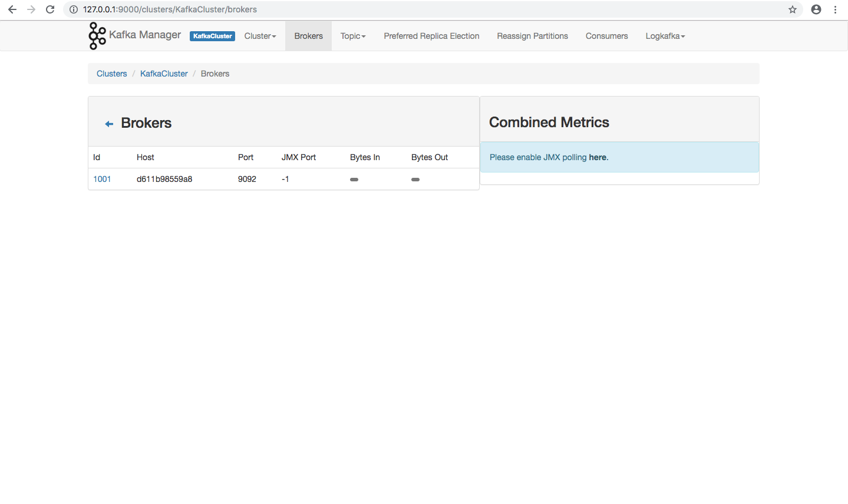The height and width of the screenshot is (504, 848).
Task: Click the browser address bar URL
Action: coord(170,9)
